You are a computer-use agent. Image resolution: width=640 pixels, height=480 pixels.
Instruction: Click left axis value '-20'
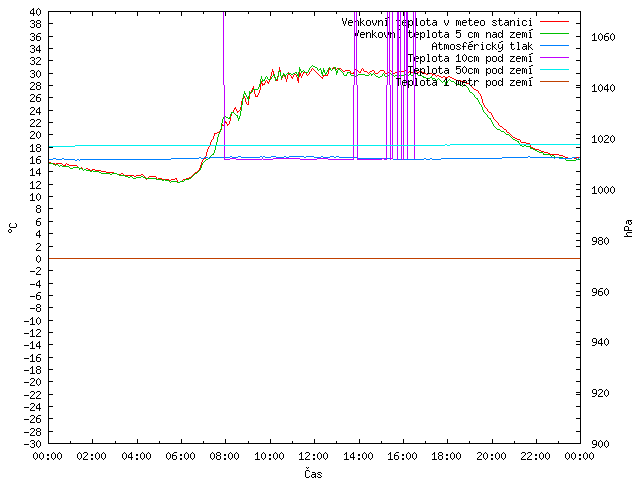tap(32, 382)
